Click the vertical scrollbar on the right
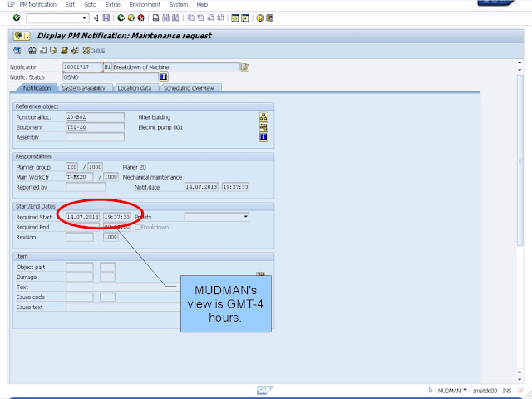This screenshot has height=399, width=532. pyautogui.click(x=520, y=160)
